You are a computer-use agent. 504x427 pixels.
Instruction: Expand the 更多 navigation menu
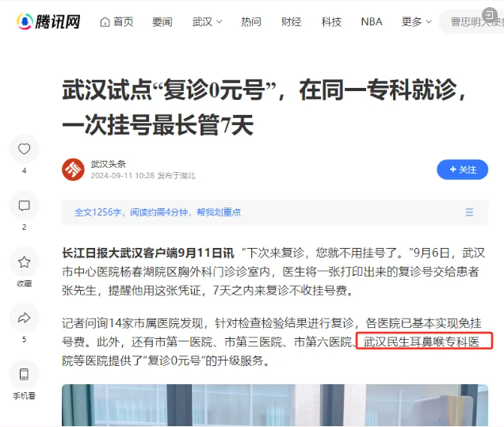click(x=416, y=22)
